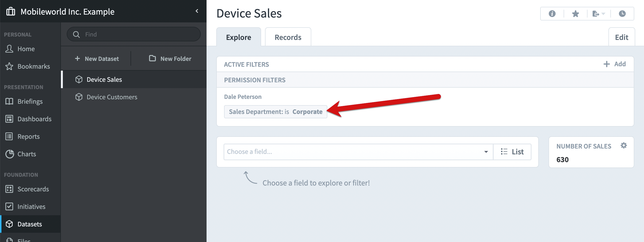
Task: Create a New Folder
Action: tap(170, 58)
